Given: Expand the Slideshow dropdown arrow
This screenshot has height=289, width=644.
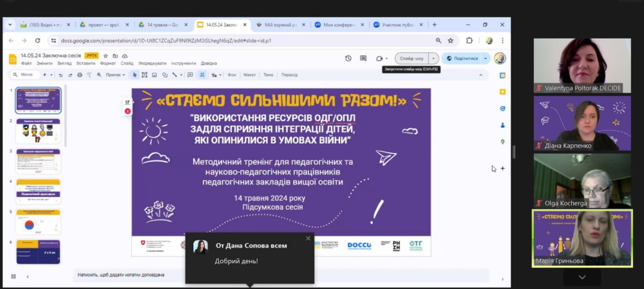Looking at the screenshot, I should [433, 58].
